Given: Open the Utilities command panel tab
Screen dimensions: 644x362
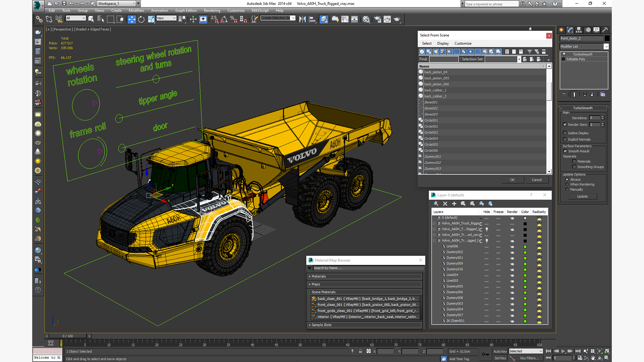Looking at the screenshot, I should 605,30.
